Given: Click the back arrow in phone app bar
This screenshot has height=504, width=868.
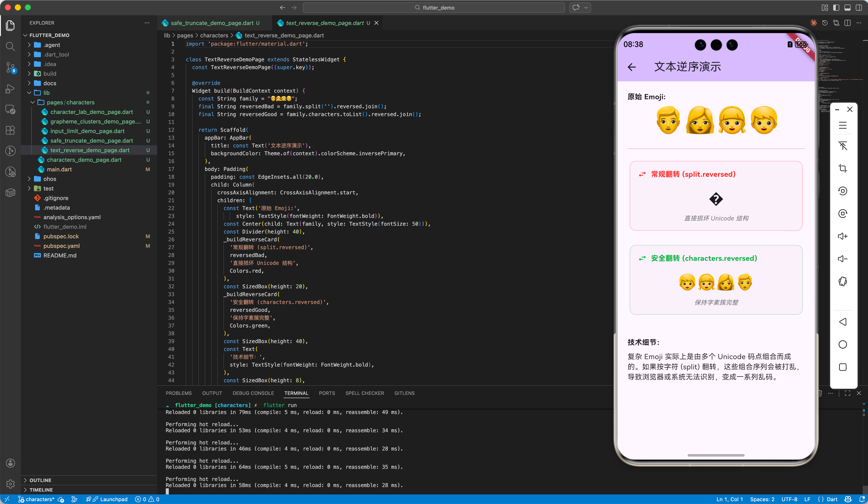Looking at the screenshot, I should [x=632, y=67].
